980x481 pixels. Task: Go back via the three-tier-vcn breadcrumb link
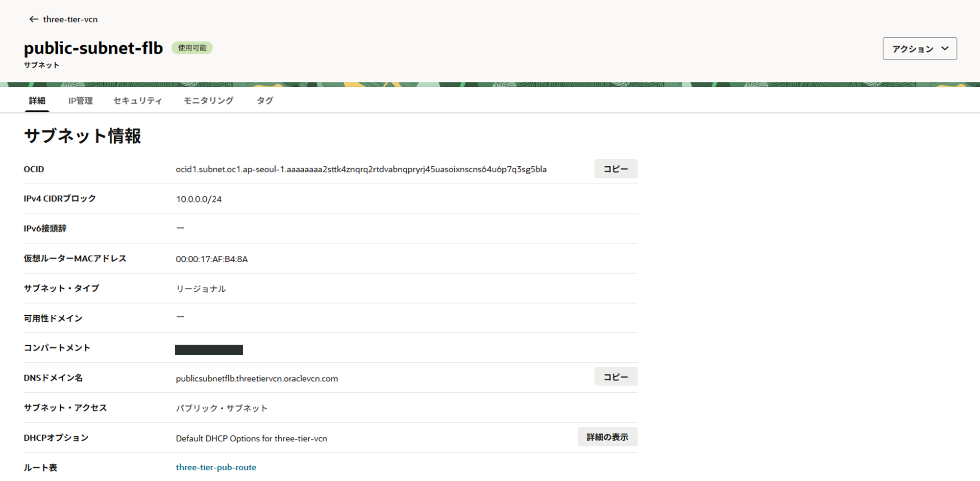tap(70, 19)
